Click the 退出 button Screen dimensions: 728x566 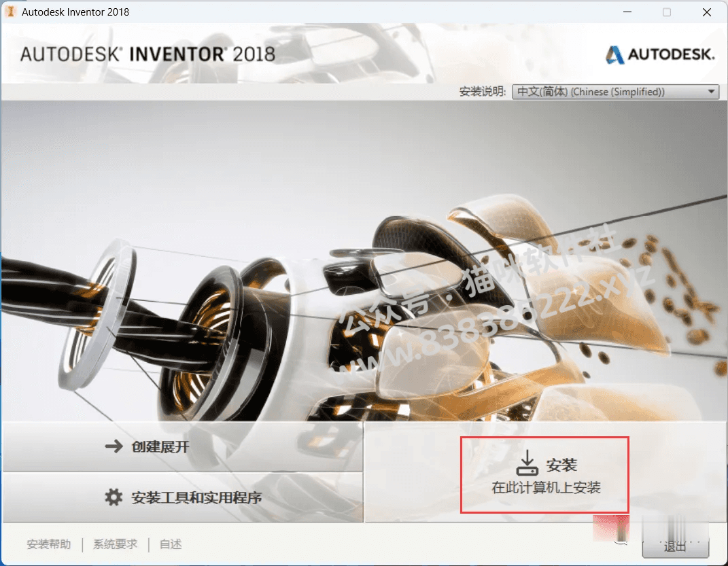(x=675, y=546)
